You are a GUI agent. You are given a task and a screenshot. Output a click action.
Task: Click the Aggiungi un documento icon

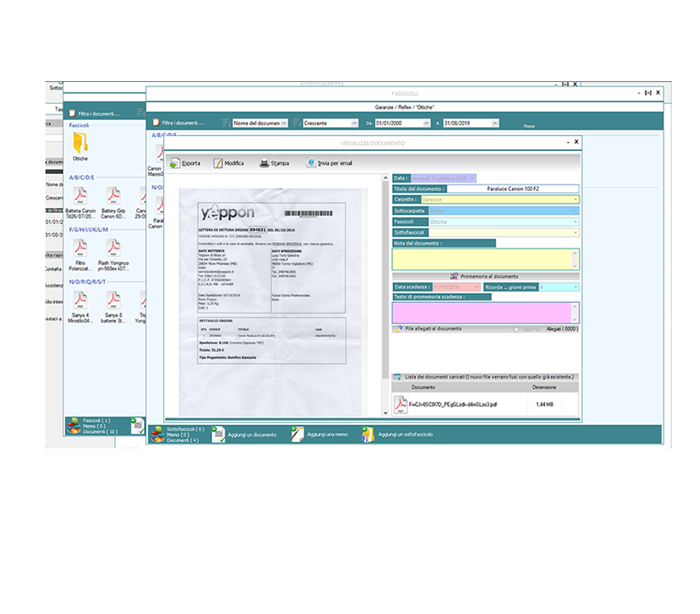(219, 435)
